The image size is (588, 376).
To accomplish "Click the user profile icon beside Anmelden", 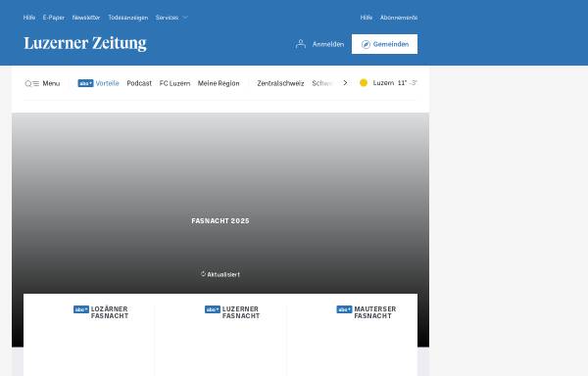I will point(301,44).
